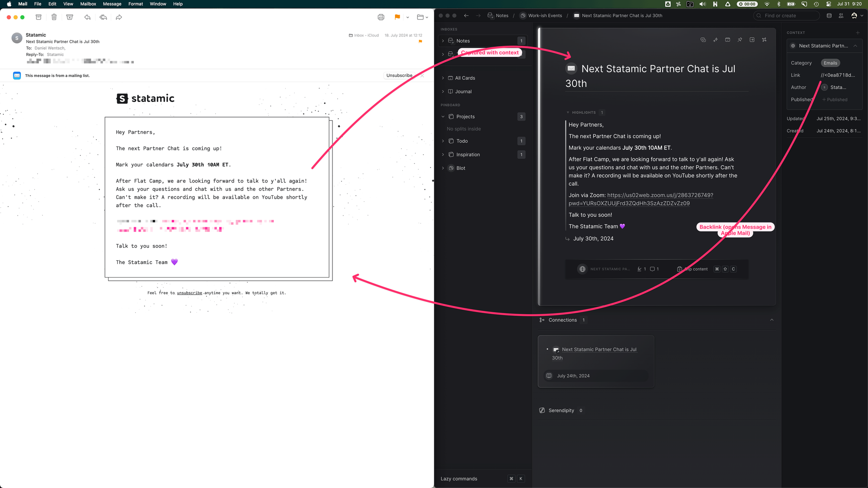Click the copy link icon in the note toolbar

click(x=703, y=39)
